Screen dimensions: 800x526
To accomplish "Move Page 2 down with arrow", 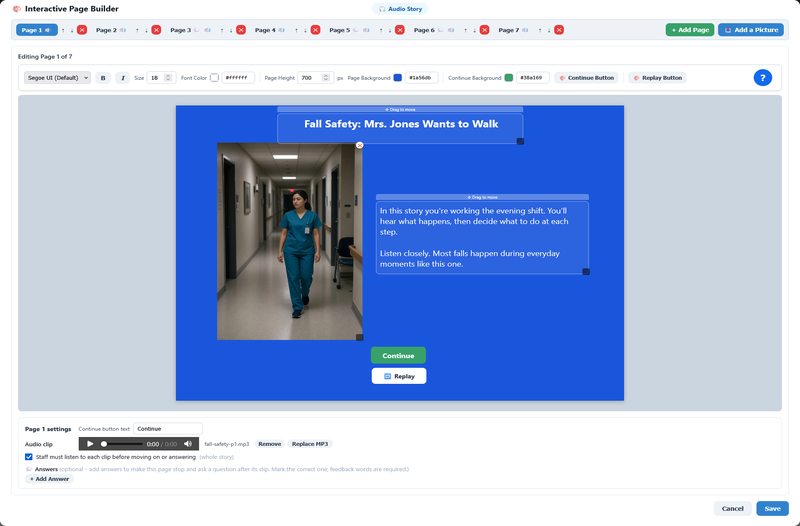I will click(146, 30).
